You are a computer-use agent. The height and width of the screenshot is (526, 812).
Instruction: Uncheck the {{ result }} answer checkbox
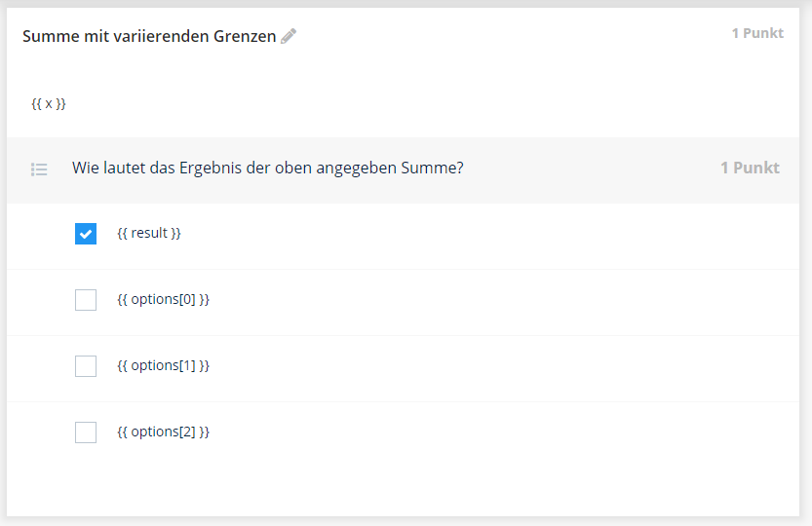(x=86, y=234)
